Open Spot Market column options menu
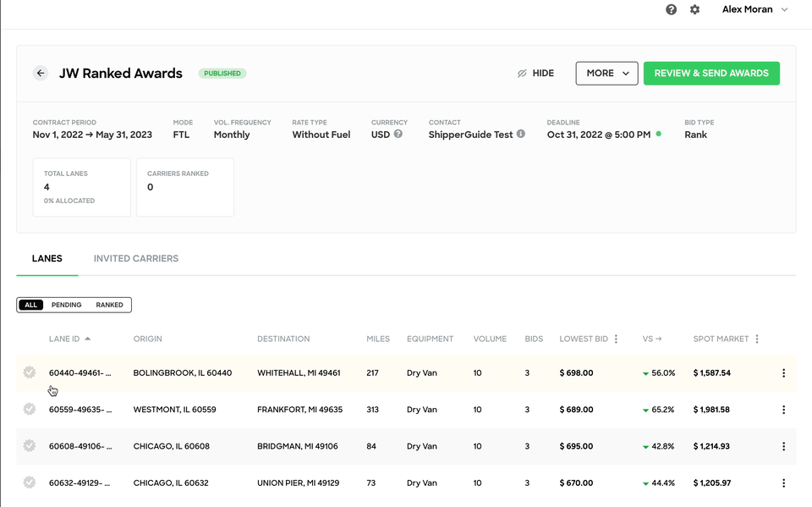The image size is (812, 507). [756, 339]
